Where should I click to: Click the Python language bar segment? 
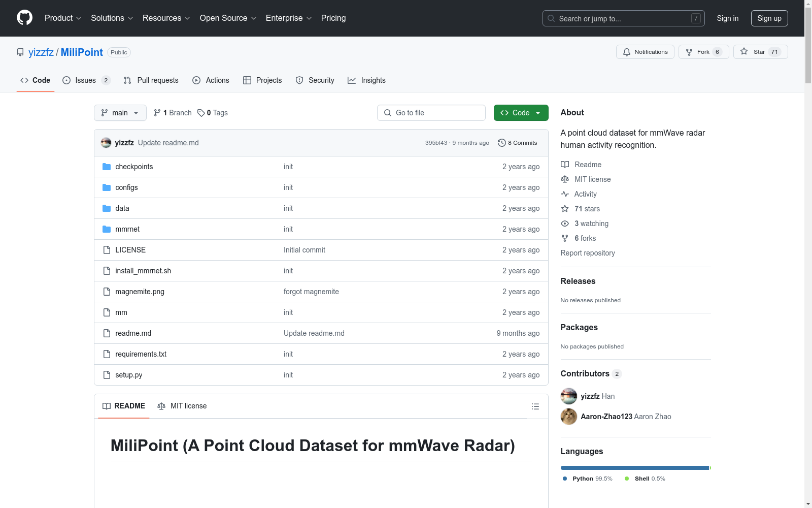(634, 468)
